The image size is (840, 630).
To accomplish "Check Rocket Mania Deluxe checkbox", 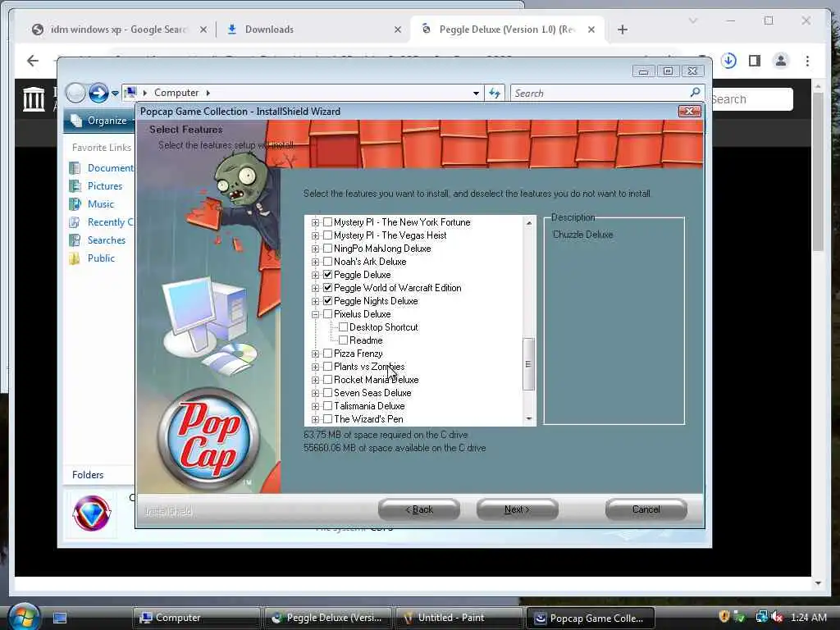I will click(328, 380).
